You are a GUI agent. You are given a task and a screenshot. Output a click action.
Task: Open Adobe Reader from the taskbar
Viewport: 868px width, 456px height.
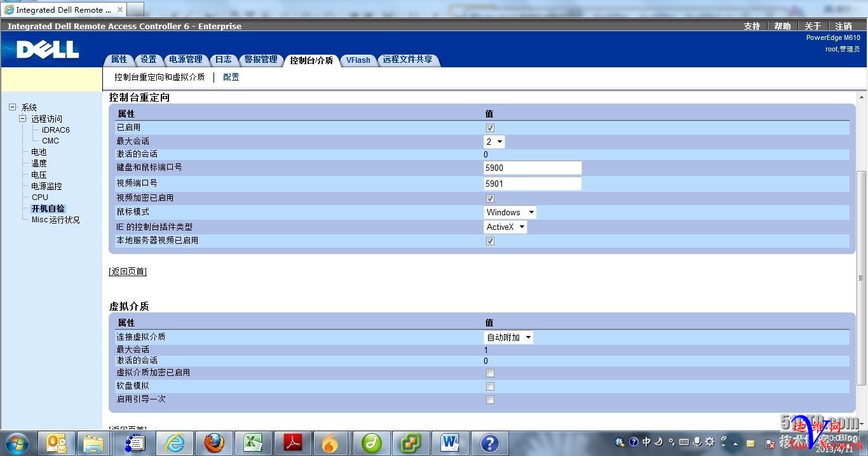(x=292, y=443)
